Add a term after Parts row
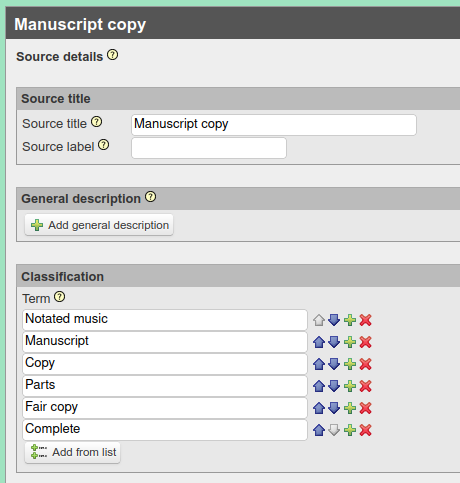460x483 pixels. pos(350,386)
